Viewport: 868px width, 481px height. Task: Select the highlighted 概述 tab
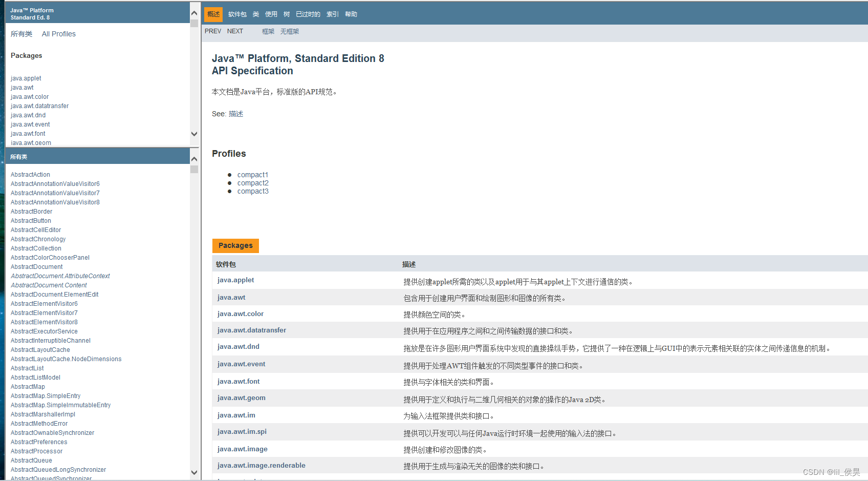(213, 14)
